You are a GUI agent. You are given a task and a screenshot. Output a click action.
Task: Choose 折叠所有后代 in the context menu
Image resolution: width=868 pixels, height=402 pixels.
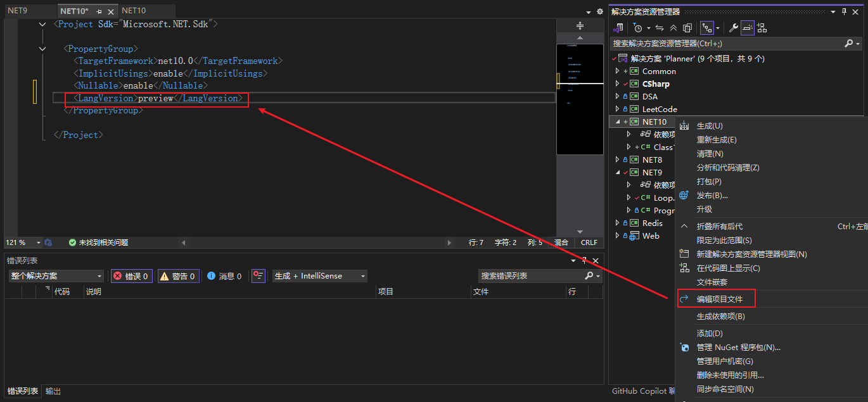(x=720, y=226)
